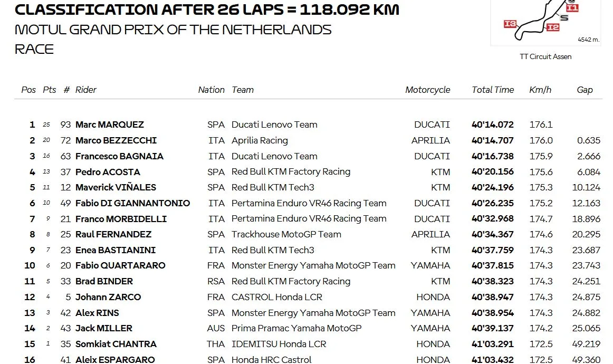613x364 pixels.
Task: Click the TT Circuit Assen caption
Action: click(x=545, y=56)
